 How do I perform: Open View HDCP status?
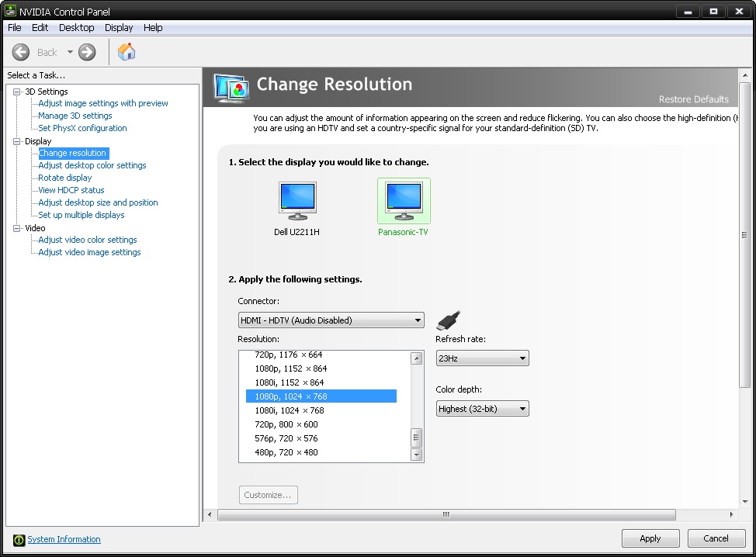click(x=71, y=190)
